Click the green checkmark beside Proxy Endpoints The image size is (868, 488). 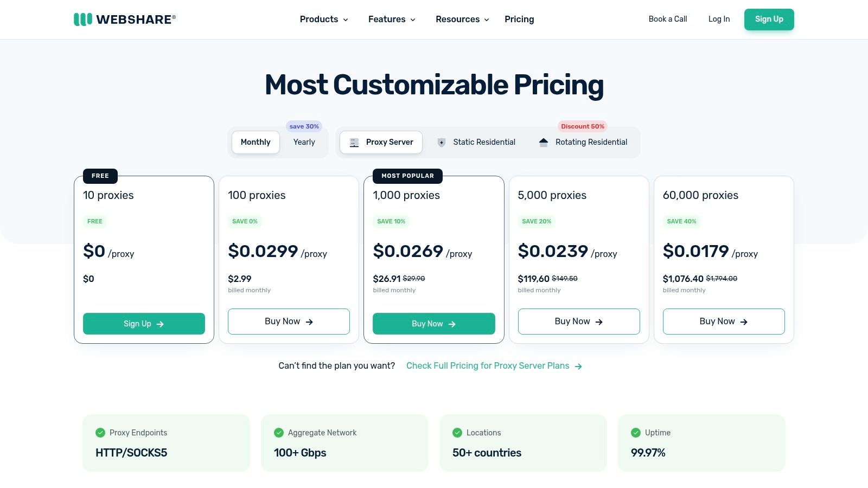click(x=100, y=433)
